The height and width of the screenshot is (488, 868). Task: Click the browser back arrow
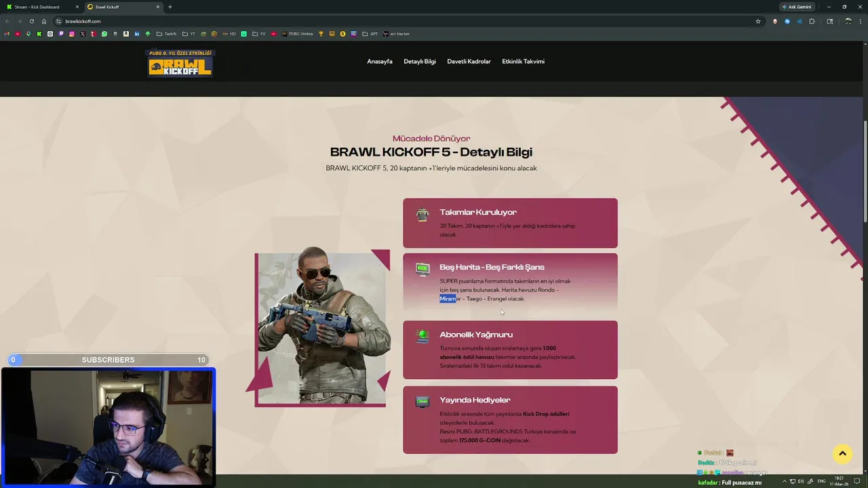7,21
